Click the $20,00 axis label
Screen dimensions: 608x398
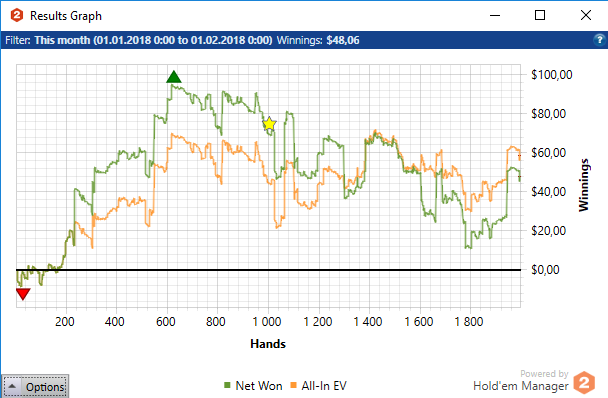548,231
